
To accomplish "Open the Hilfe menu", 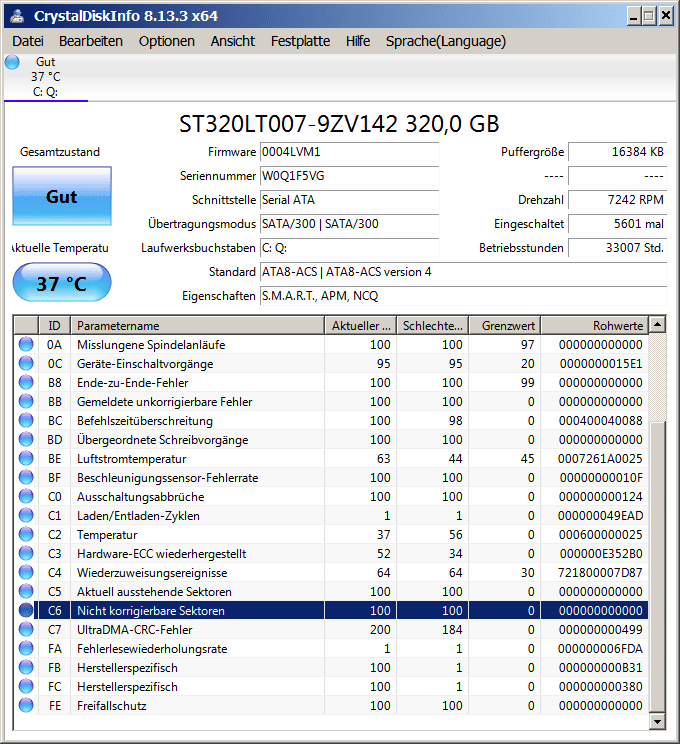I will [x=358, y=41].
